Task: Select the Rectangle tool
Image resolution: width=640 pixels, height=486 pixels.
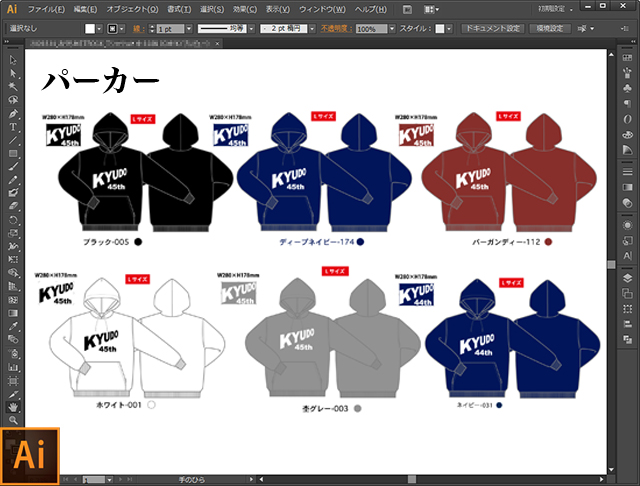Action: (x=14, y=153)
